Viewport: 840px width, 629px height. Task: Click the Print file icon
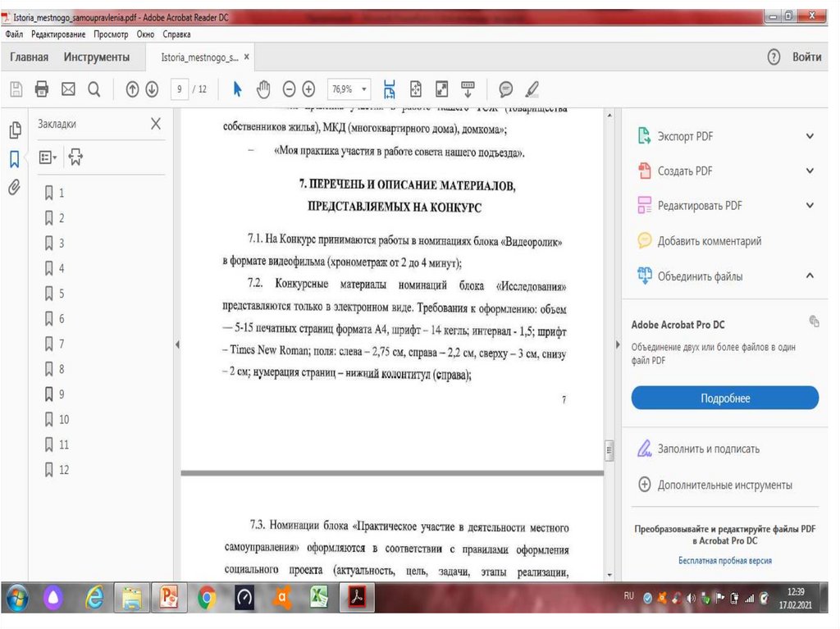(42, 89)
